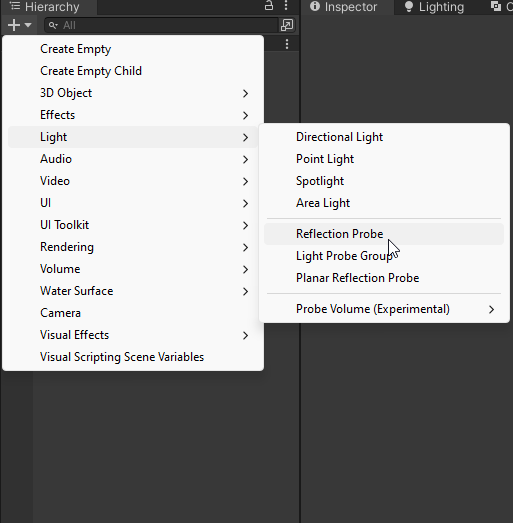Expand the UI Toolkit submenu
Image resolution: width=513 pixels, height=523 pixels.
[133, 225]
